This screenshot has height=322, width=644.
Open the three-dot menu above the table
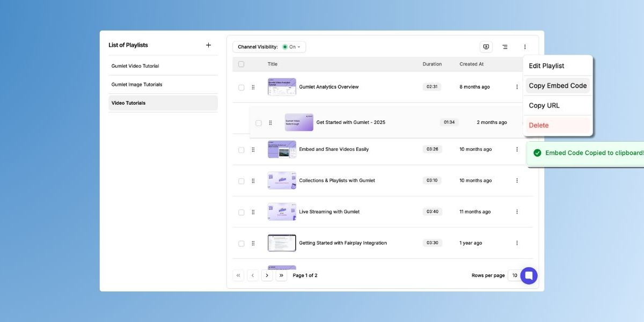pos(525,47)
